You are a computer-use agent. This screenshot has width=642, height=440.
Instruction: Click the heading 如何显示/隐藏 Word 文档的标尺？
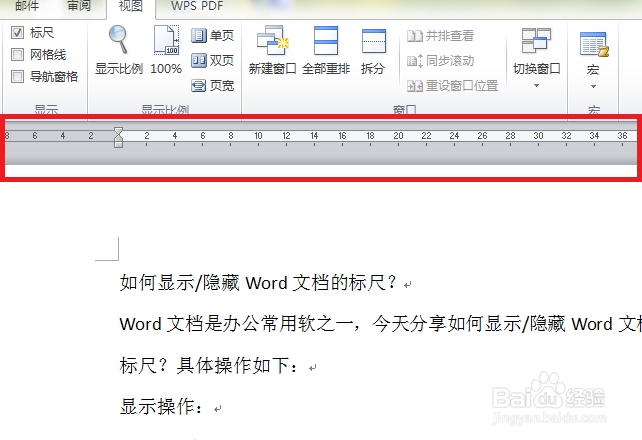[x=258, y=282]
